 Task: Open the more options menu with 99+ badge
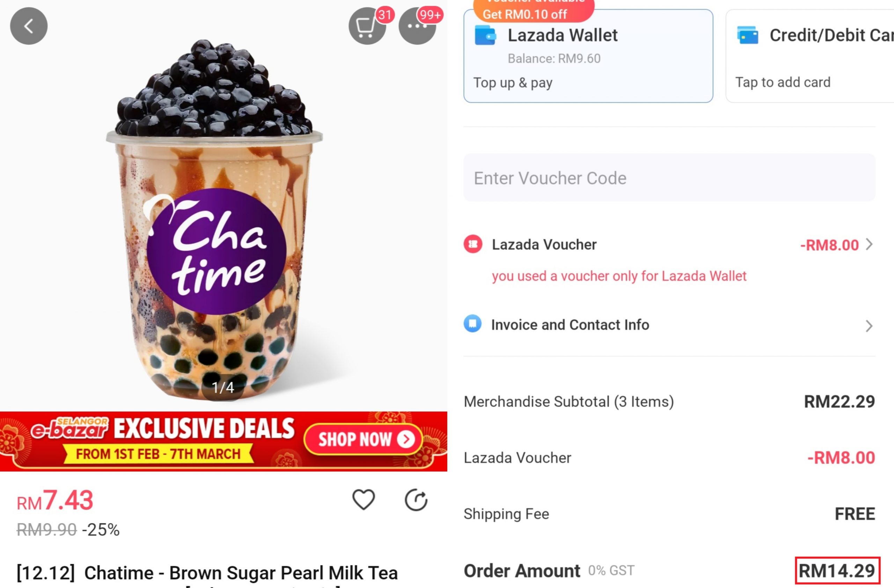click(x=417, y=26)
